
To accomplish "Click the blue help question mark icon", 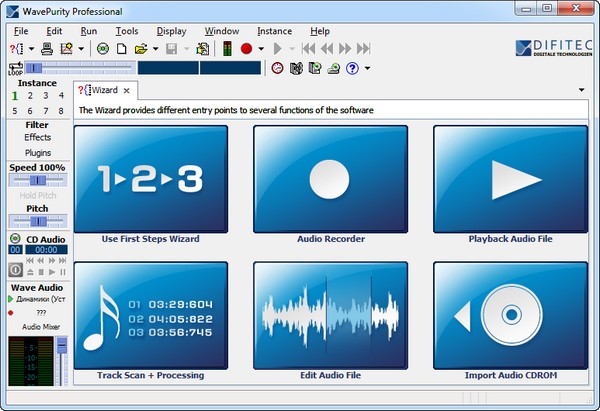I will [x=352, y=68].
